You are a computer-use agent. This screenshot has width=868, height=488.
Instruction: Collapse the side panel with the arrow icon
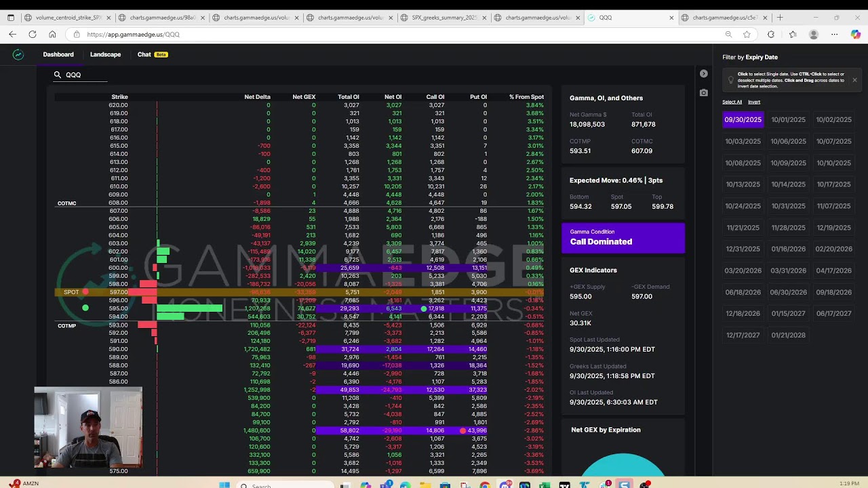(x=704, y=73)
